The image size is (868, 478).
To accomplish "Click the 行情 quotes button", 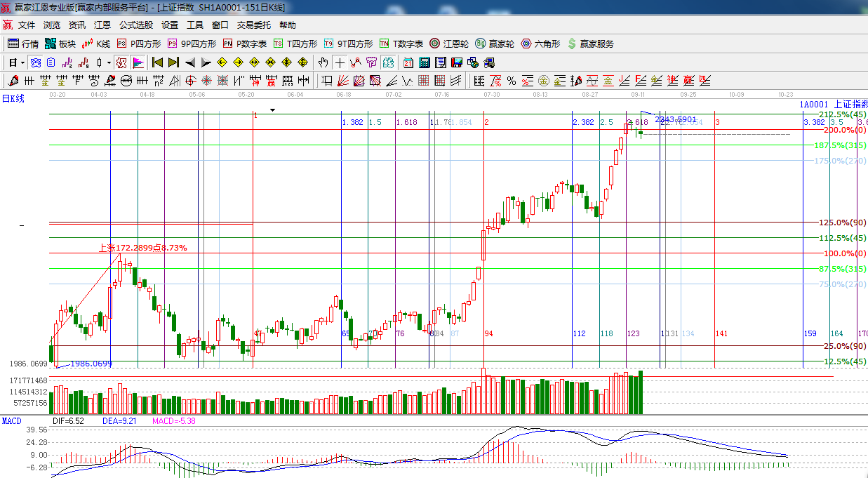I will (x=23, y=44).
